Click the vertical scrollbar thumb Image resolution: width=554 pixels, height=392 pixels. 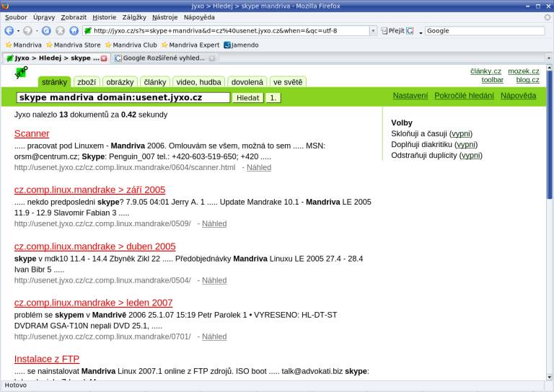click(x=550, y=135)
